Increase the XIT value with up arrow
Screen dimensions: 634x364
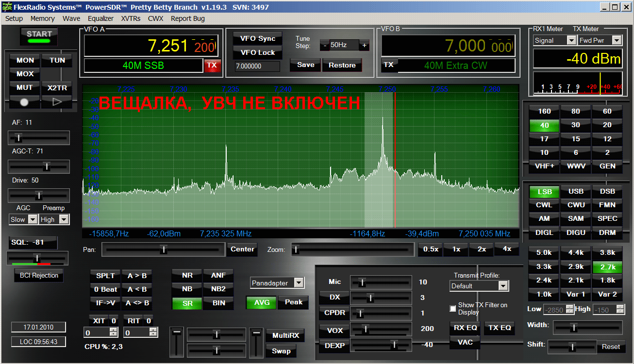114,331
